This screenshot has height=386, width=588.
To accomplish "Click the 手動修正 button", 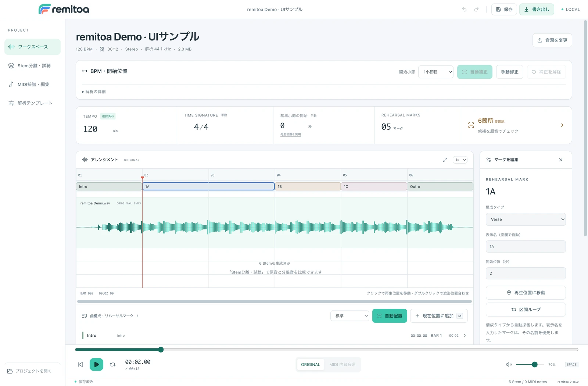I will [x=509, y=72].
